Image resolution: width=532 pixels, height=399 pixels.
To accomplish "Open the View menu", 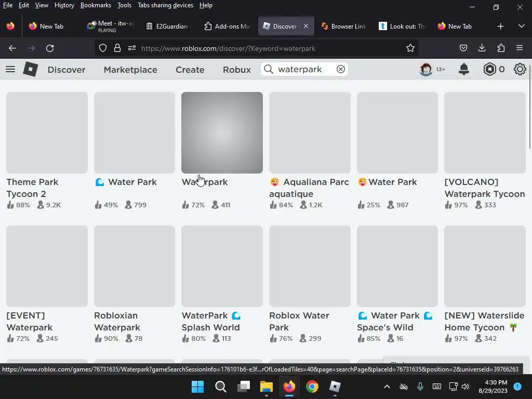I will point(42,5).
